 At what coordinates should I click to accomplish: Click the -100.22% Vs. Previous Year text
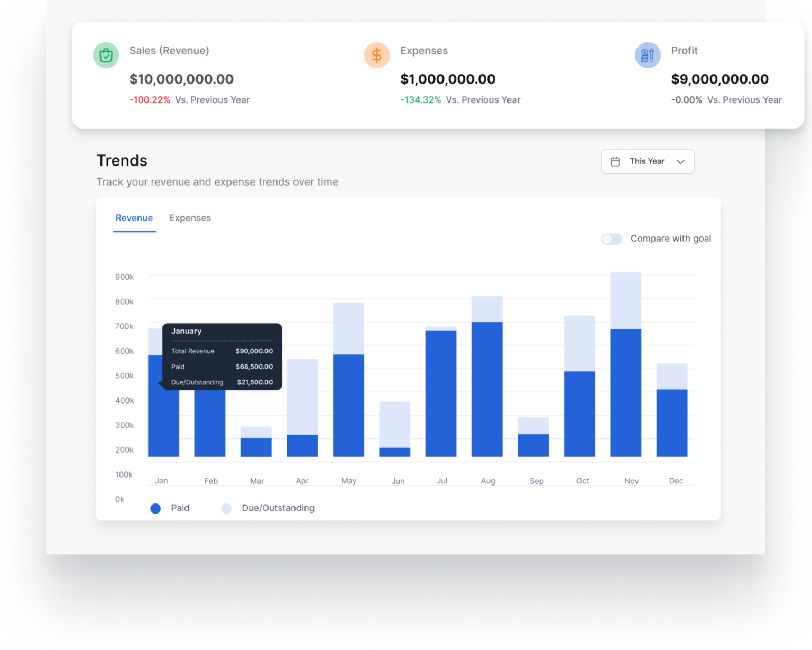point(189,99)
